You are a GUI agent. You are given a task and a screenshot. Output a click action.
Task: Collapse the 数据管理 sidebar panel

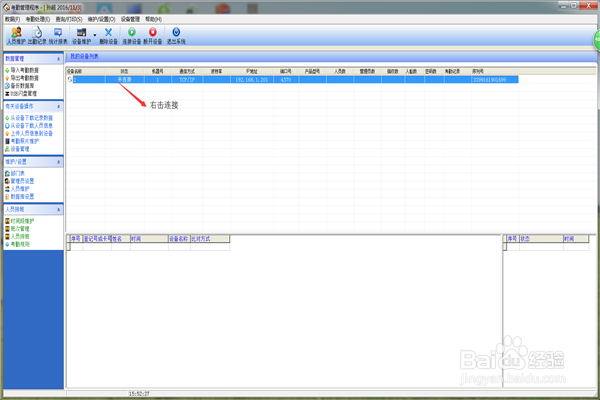59,59
